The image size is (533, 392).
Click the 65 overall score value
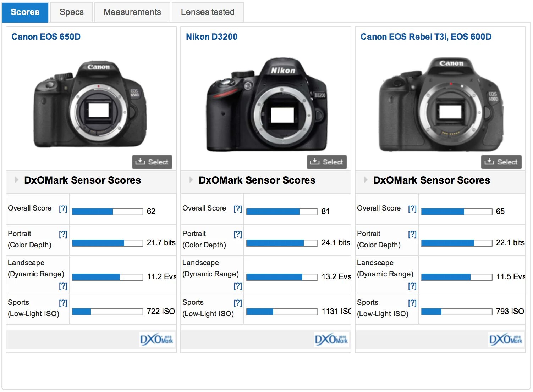pos(500,212)
